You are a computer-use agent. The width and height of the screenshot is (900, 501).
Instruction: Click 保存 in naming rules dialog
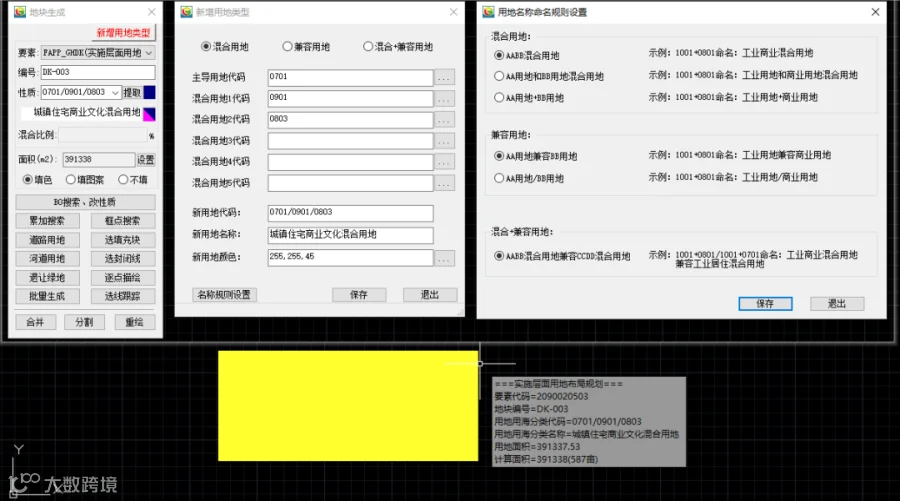point(765,304)
